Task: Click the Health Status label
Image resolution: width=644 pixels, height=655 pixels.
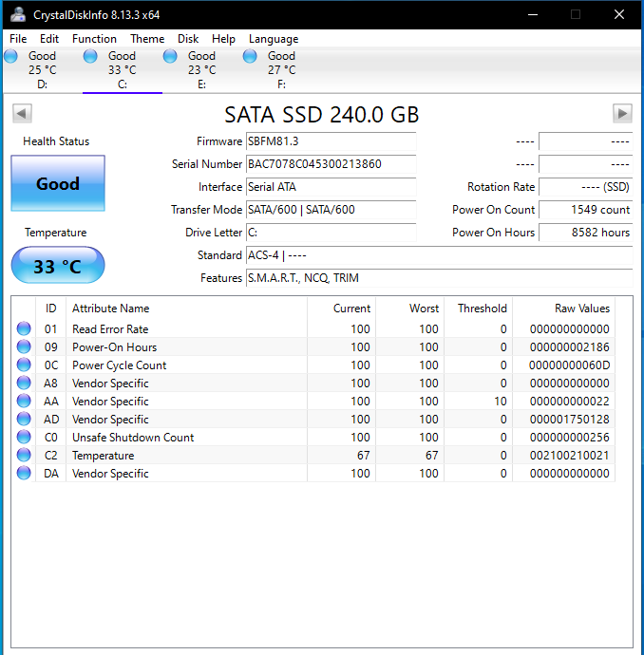Action: click(x=56, y=141)
